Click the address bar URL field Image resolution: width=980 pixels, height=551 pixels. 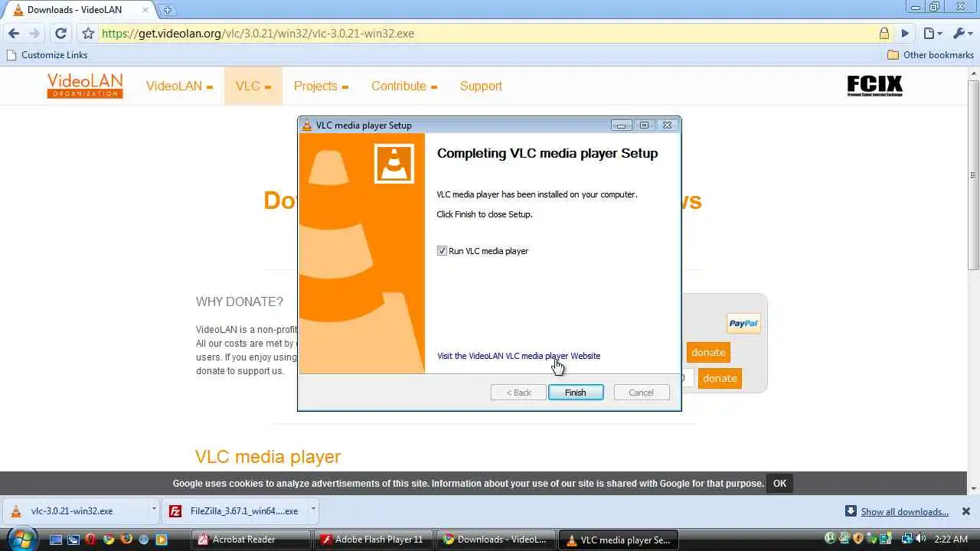[x=490, y=34]
